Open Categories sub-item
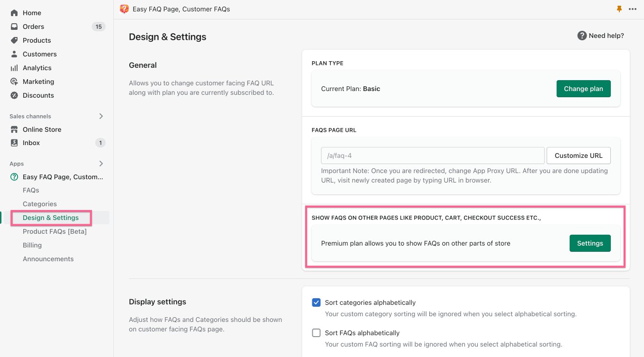Screen dimensions: 644x357 click(40, 204)
